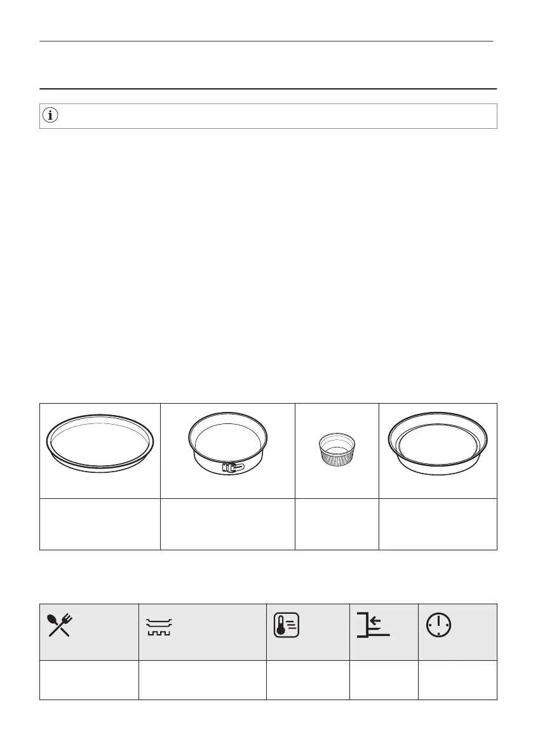Select the flan base tin illustration
Image resolution: width=533 pixels, height=756 pixels.
[x=438, y=444]
